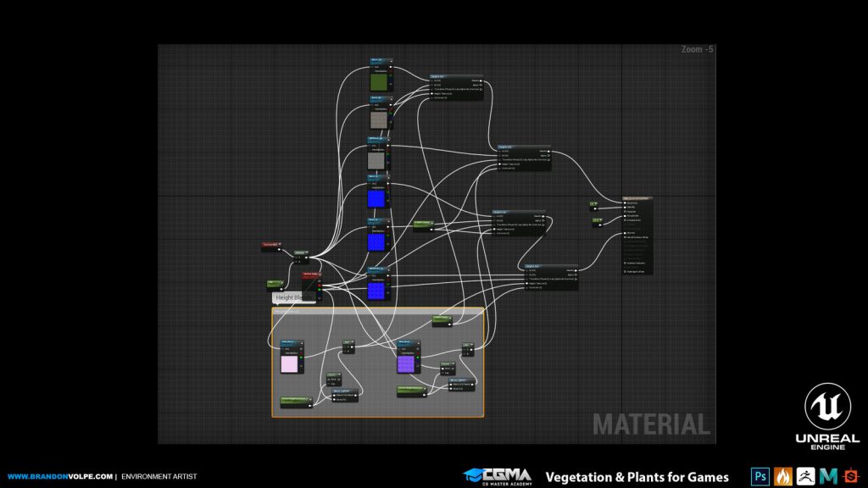This screenshot has width=868, height=488.
Task: Click the Base Color input pin on material output
Action: point(626,203)
